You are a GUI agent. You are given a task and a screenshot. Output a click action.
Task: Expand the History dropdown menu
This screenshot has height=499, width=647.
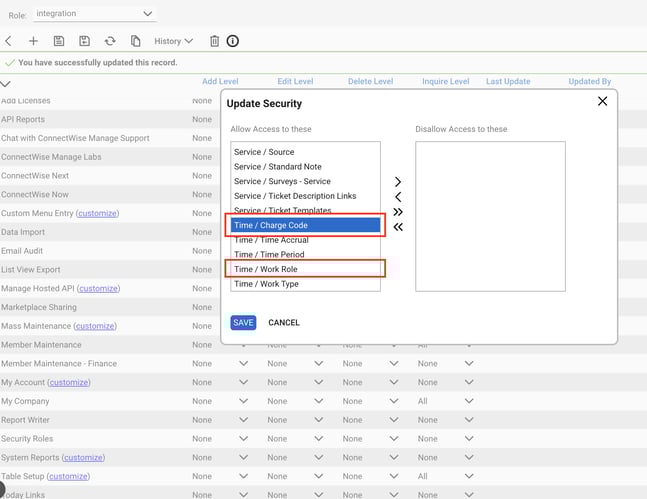173,41
